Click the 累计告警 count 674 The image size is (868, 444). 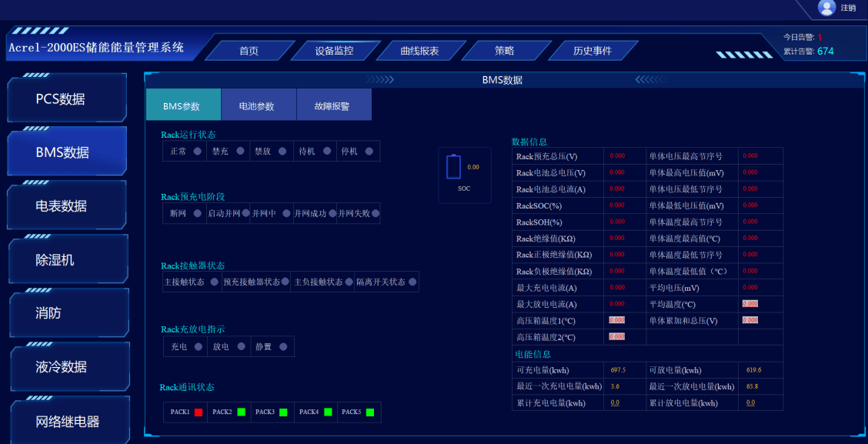825,52
